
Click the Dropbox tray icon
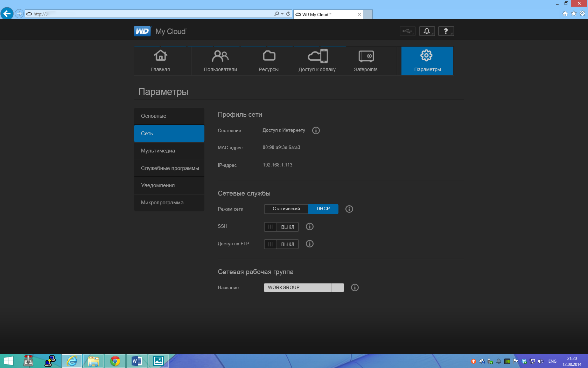pos(524,361)
